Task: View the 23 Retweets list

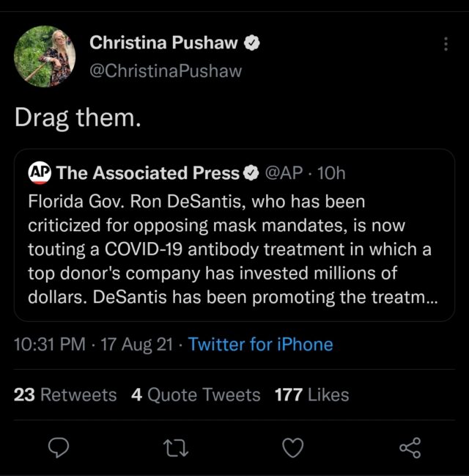Action: click(65, 395)
